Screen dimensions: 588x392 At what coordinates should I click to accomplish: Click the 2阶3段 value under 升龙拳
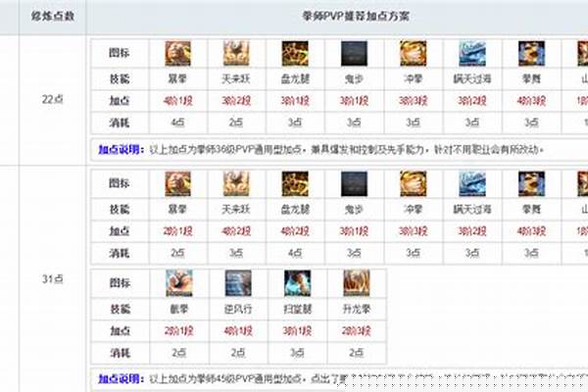tap(357, 331)
